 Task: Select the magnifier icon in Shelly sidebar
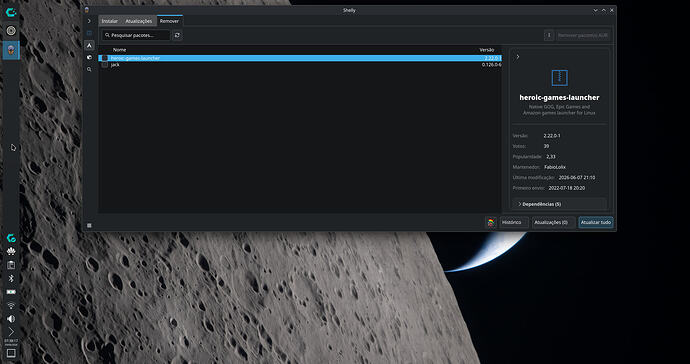tap(89, 70)
